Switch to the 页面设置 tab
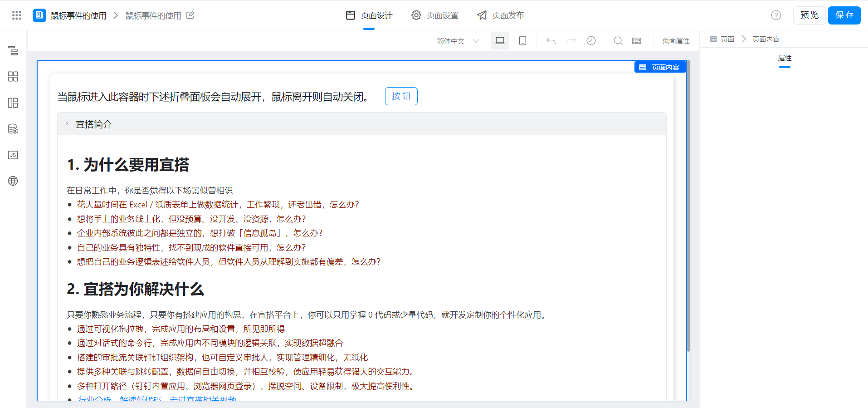868x408 pixels. pos(435,15)
